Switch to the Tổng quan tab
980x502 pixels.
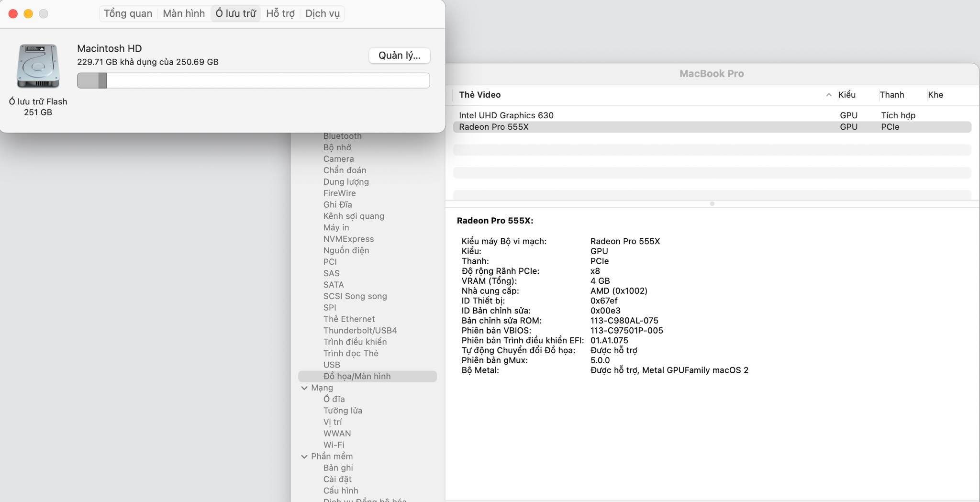tap(128, 13)
